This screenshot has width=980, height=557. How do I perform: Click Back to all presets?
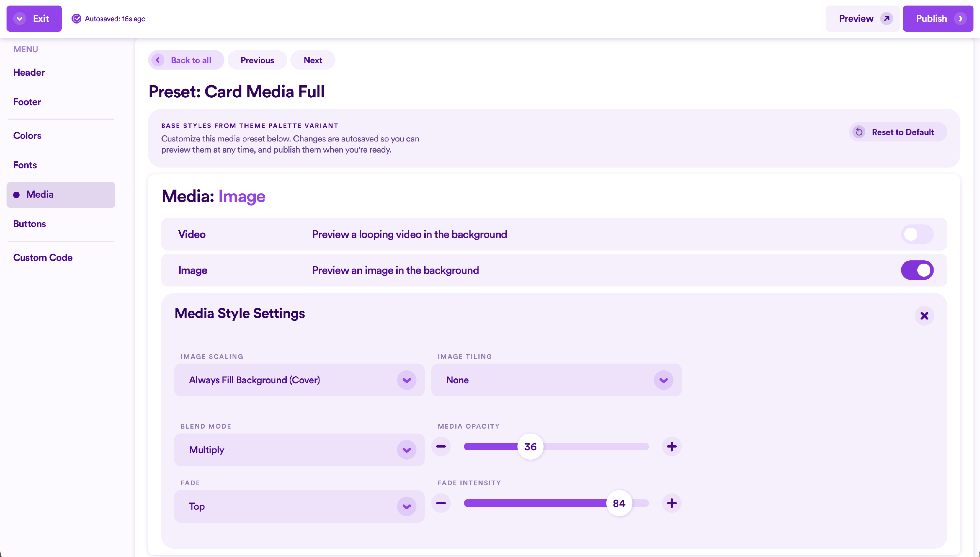click(186, 60)
